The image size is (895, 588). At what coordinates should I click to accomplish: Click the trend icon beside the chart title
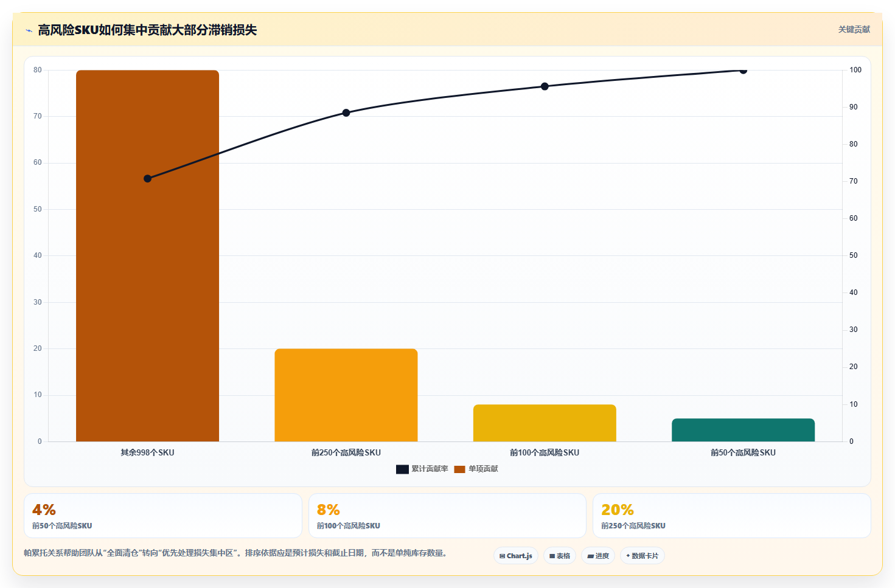(x=29, y=30)
